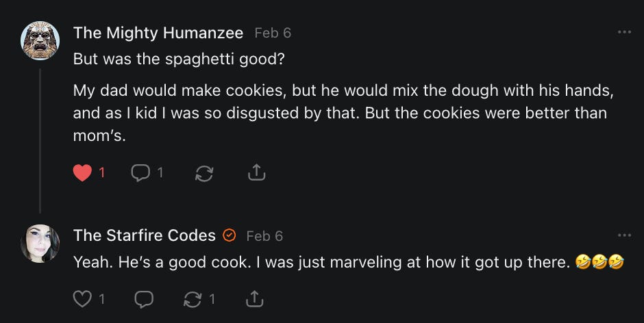Open The Mighty Humanzee profile avatar
The width and height of the screenshot is (644, 323).
pyautogui.click(x=40, y=40)
